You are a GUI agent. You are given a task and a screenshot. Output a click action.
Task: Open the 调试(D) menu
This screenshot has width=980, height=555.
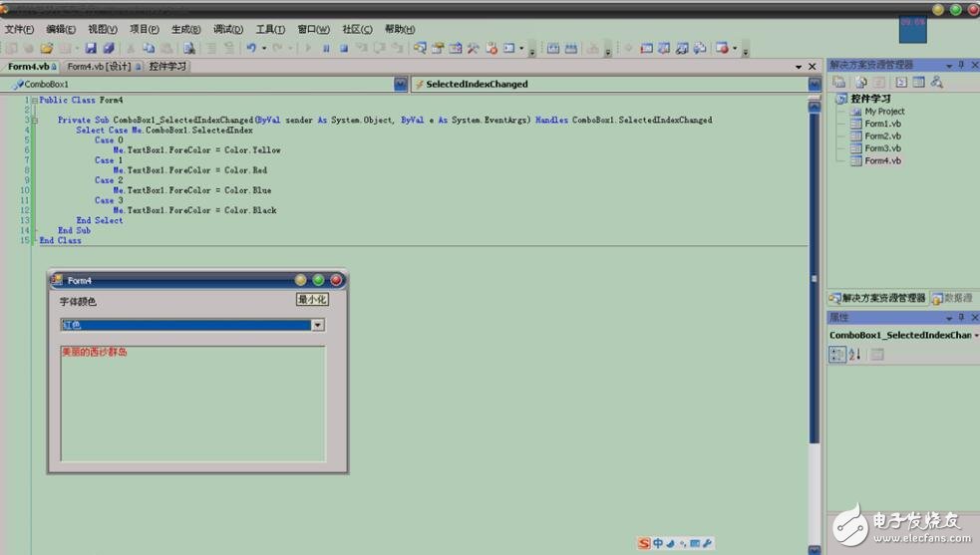[x=229, y=29]
